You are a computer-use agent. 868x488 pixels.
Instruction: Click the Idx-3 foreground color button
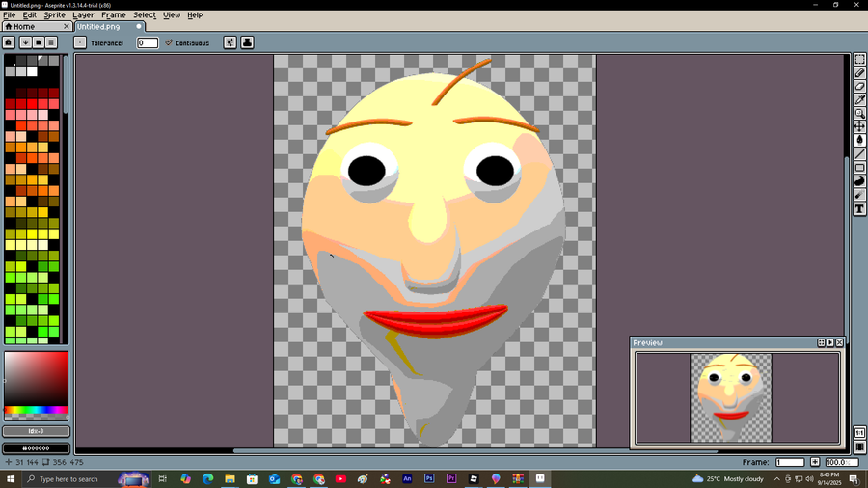(x=36, y=431)
